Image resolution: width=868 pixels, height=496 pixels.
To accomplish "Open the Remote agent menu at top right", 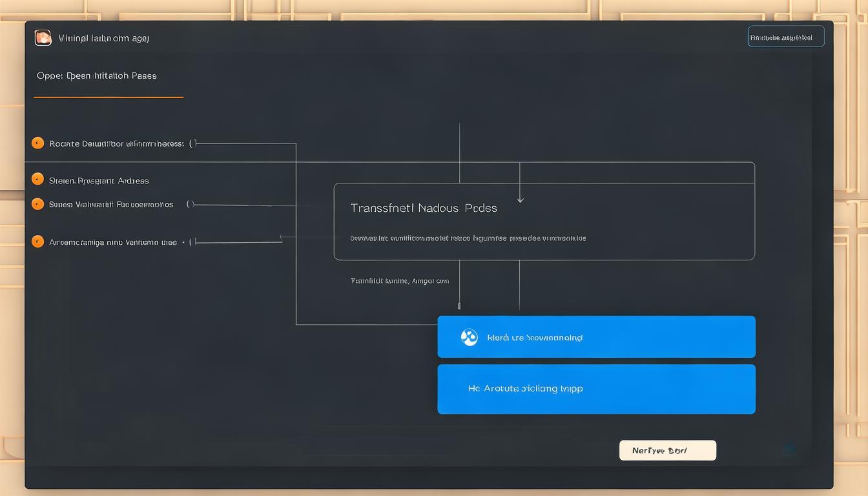I will [785, 36].
